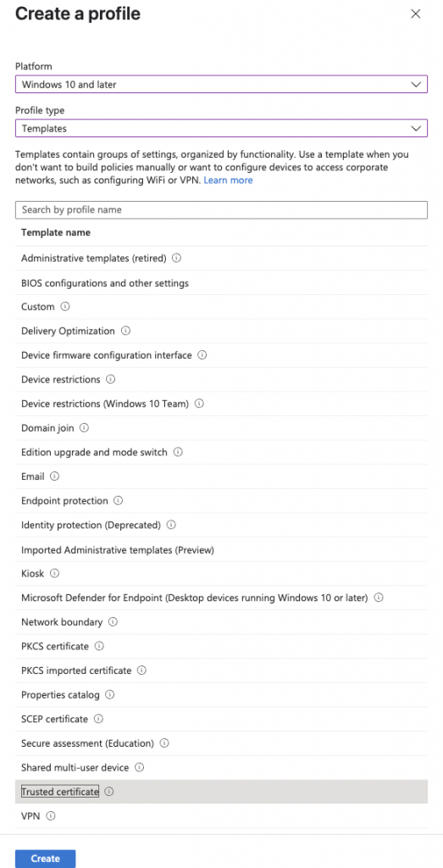Expand the Profile type dropdown

pos(221,129)
